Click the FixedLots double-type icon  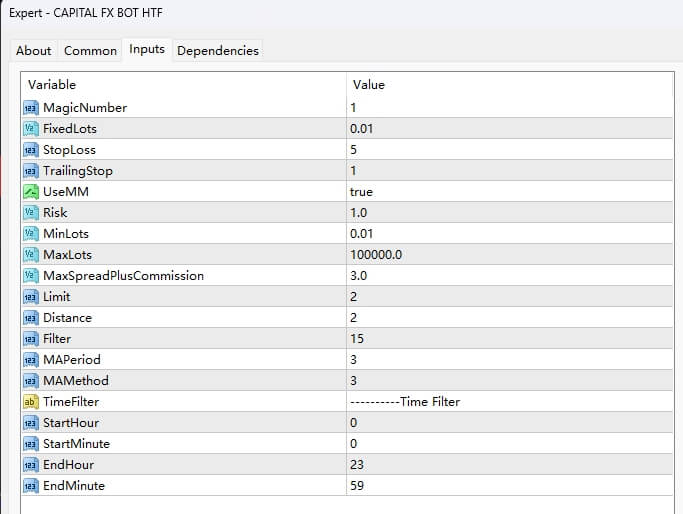pos(31,128)
